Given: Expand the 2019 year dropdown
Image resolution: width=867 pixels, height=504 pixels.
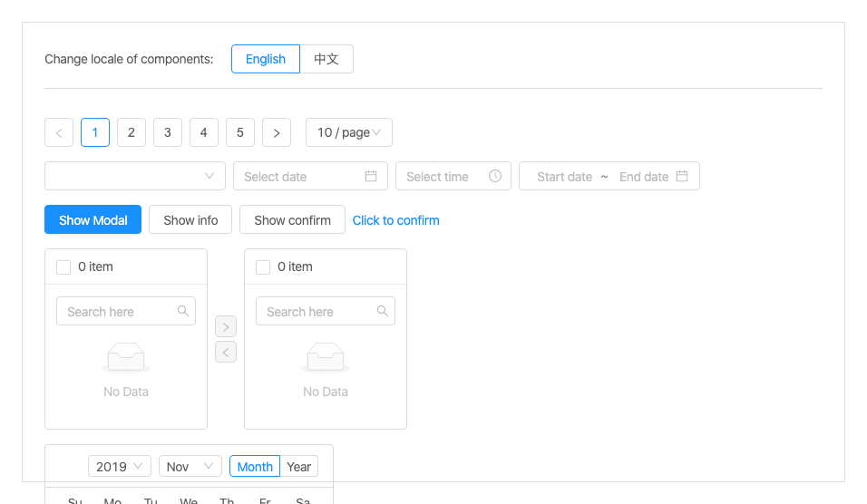Looking at the screenshot, I should tap(120, 466).
